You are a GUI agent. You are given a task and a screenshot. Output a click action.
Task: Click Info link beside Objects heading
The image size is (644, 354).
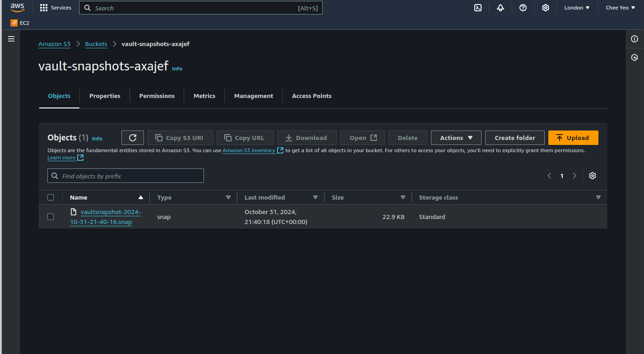tap(97, 139)
